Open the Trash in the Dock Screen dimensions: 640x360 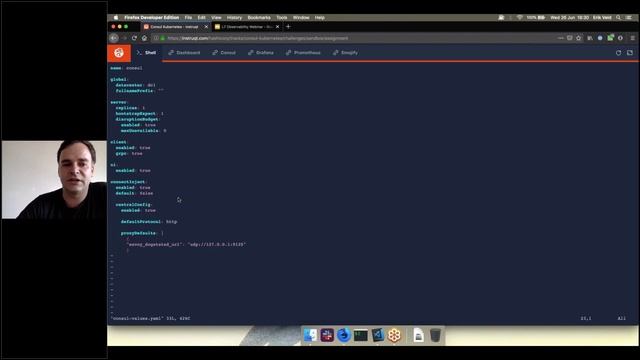[x=435, y=335]
